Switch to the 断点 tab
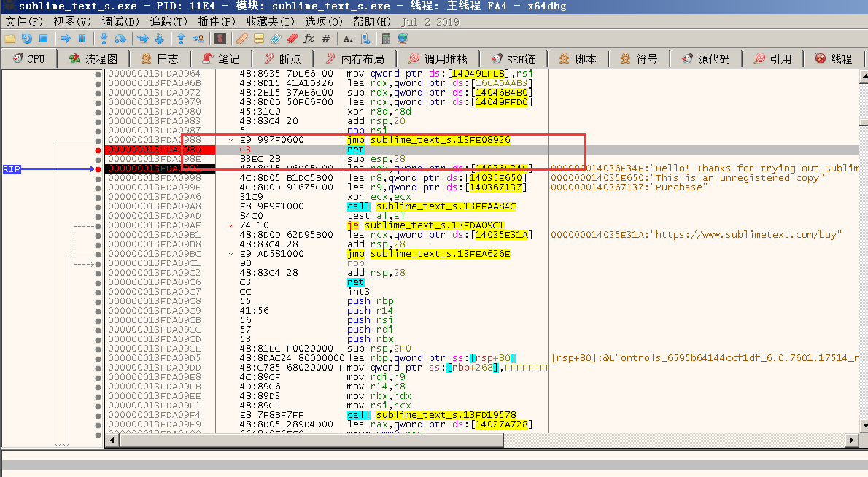Screen dimensions: 868x477 tap(282, 58)
